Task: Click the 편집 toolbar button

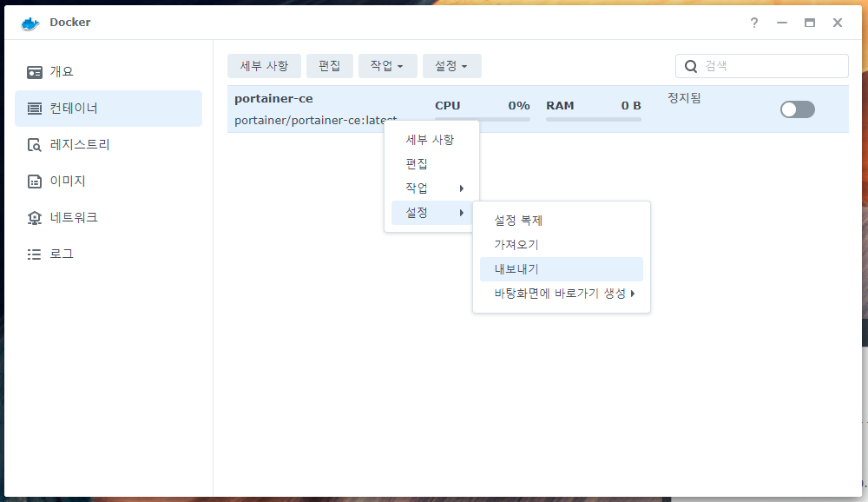Action: pos(329,66)
